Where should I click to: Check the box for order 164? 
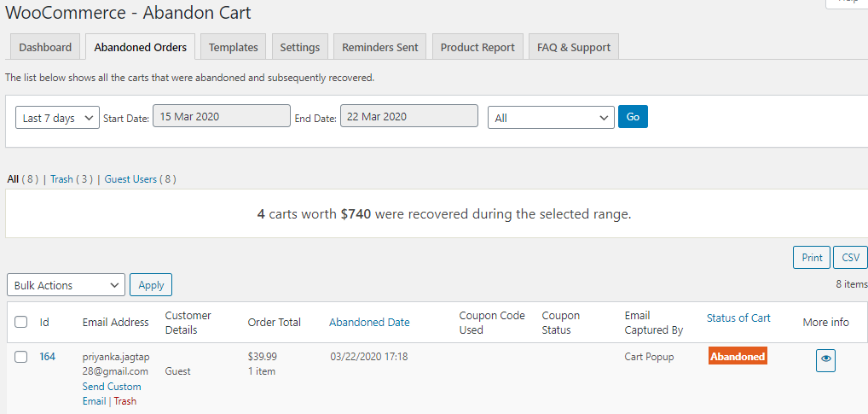coord(21,357)
